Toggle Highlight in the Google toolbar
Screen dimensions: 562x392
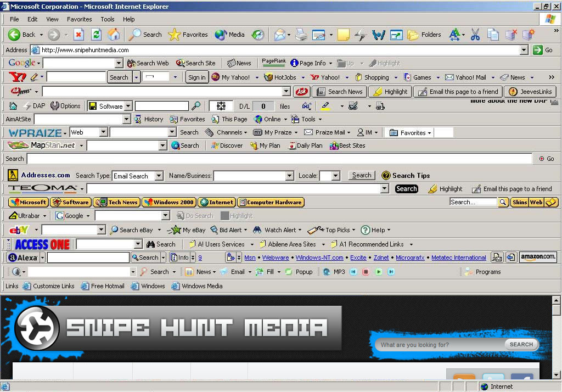(385, 63)
